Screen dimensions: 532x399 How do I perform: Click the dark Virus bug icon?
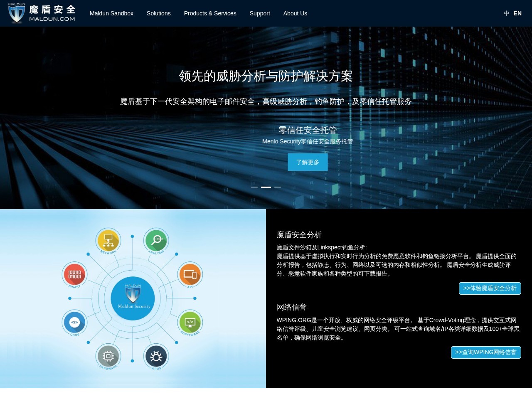tap(156, 356)
